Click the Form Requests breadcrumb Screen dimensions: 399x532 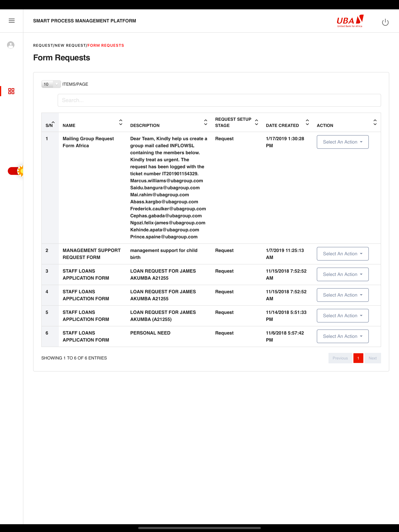tap(106, 45)
